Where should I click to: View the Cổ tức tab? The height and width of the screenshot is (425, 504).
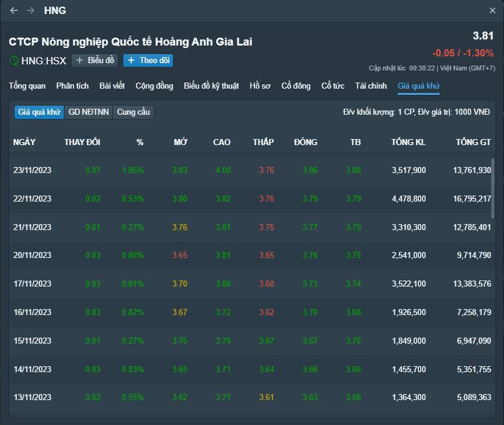coord(333,86)
